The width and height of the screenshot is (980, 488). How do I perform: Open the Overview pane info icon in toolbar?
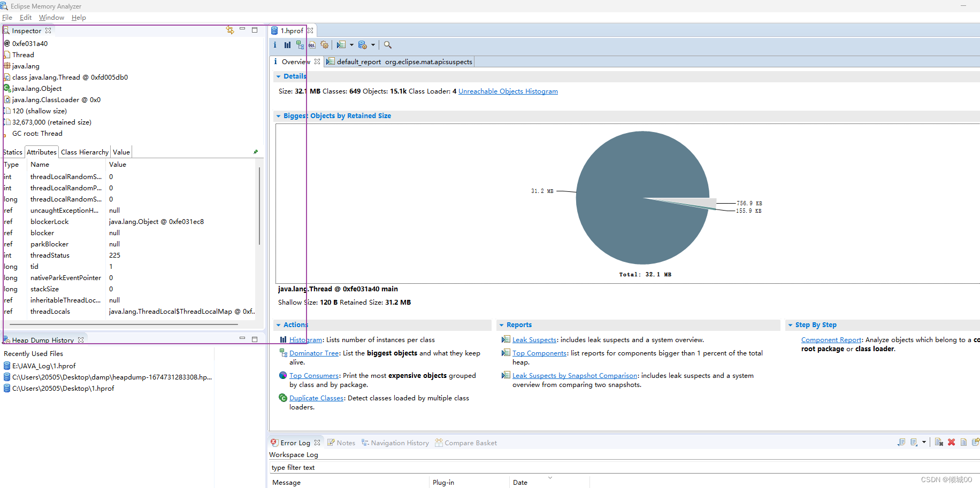[275, 45]
